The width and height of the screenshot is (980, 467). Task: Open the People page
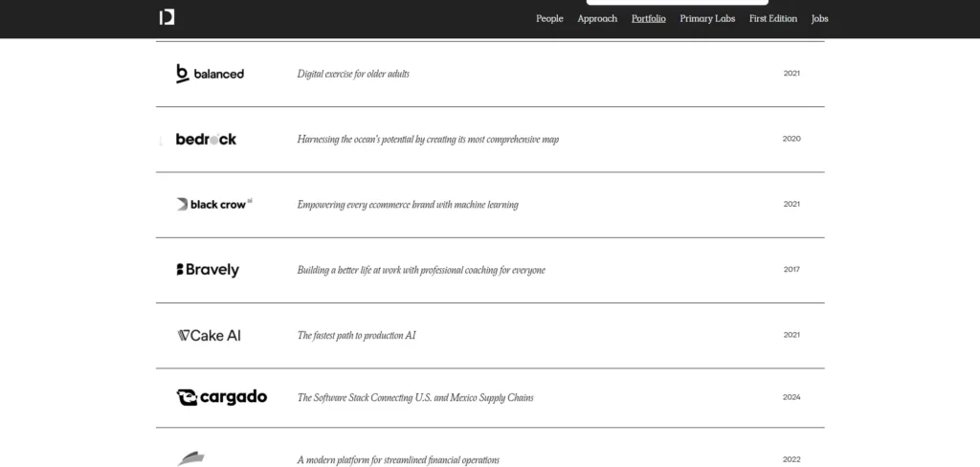pyautogui.click(x=549, y=19)
